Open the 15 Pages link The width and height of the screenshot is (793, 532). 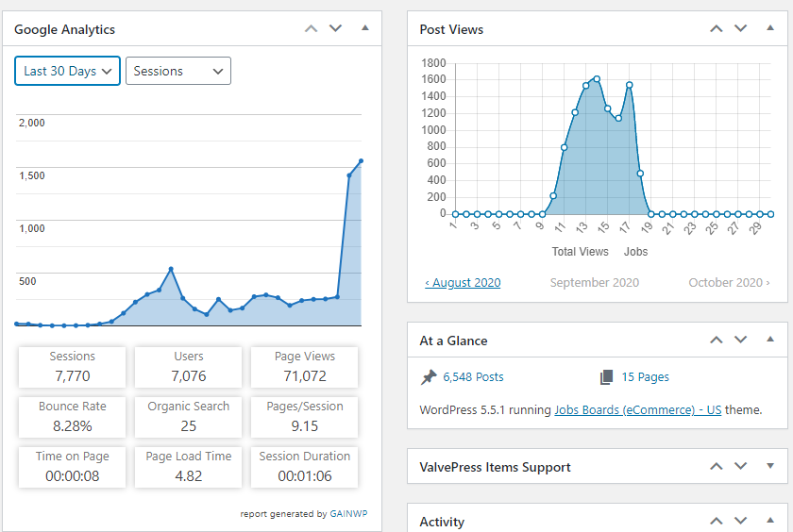click(x=645, y=377)
